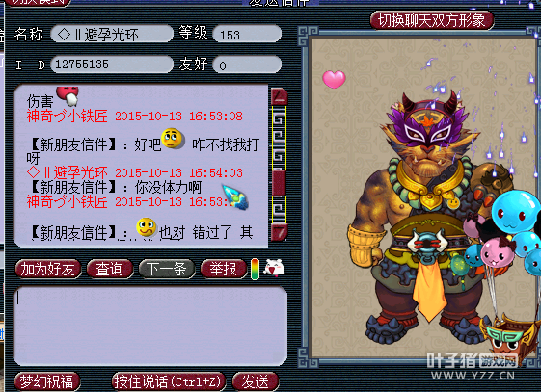Send the message with 发送 button
The height and width of the screenshot is (392, 541).
click(256, 381)
